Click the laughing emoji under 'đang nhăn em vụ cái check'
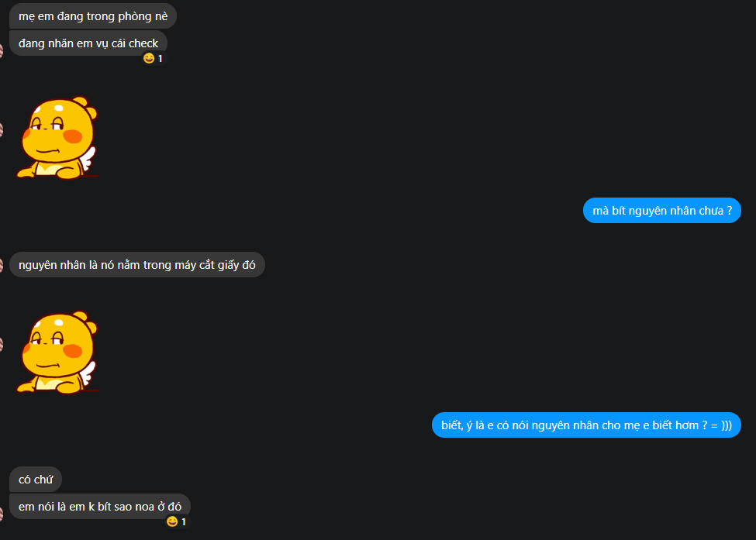The image size is (756, 540). point(149,59)
